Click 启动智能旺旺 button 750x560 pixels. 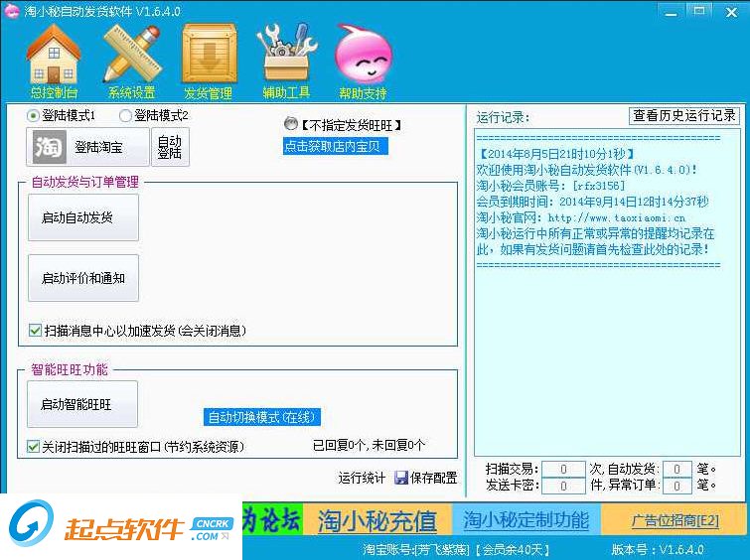point(82,404)
